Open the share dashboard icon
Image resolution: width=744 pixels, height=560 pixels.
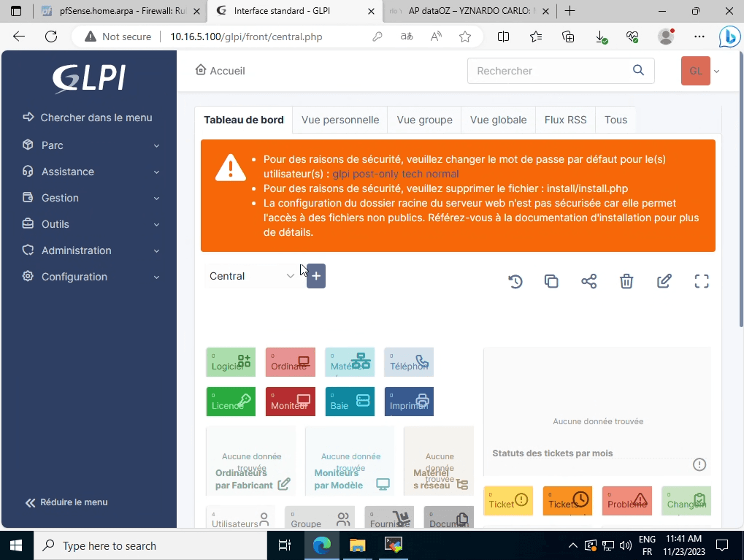point(589,282)
